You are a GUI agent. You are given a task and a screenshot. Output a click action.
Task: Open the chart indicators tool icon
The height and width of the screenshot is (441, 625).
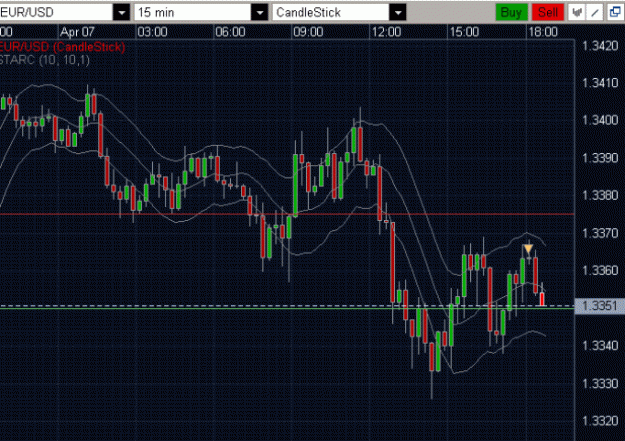[x=576, y=12]
